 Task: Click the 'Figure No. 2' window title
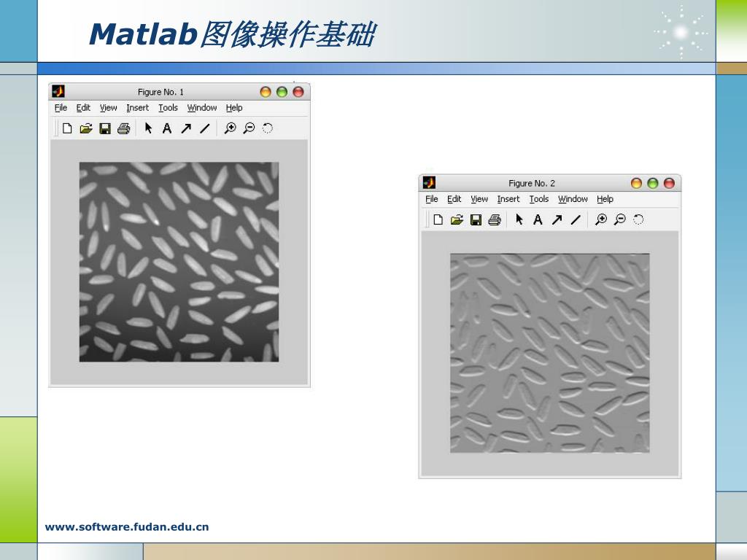click(532, 183)
